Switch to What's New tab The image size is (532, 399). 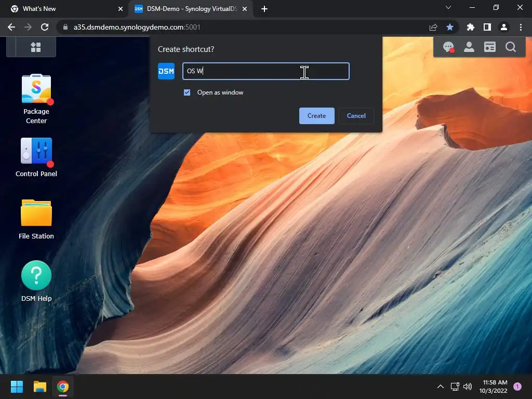[x=63, y=9]
